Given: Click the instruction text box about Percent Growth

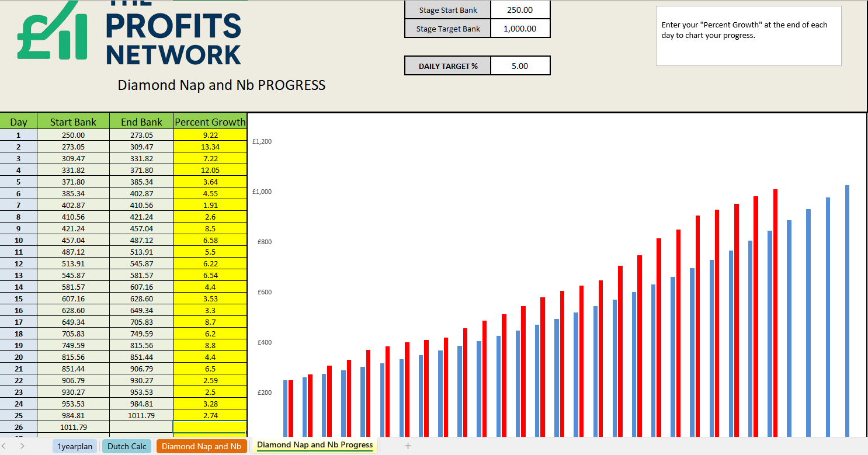Looking at the screenshot, I should pyautogui.click(x=748, y=36).
